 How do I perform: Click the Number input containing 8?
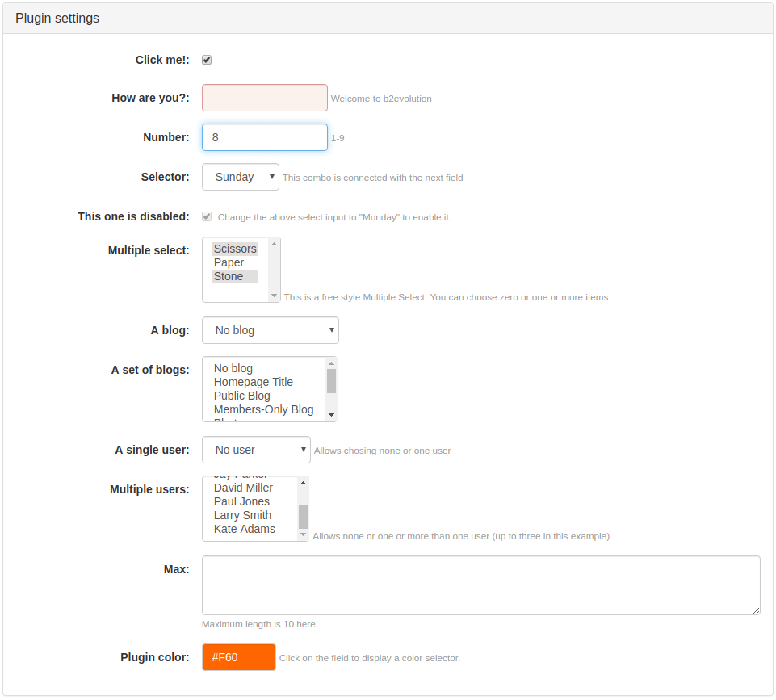(x=264, y=137)
